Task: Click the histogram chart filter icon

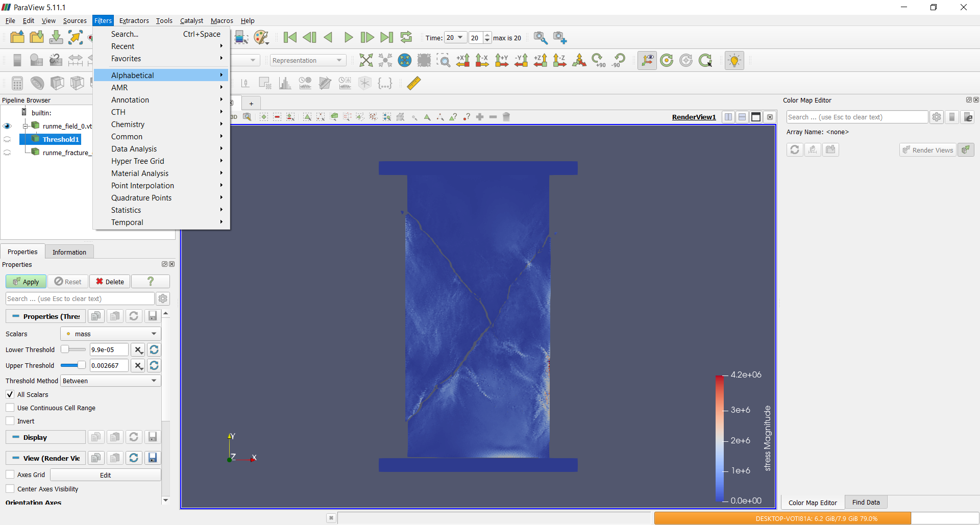Action: click(285, 83)
